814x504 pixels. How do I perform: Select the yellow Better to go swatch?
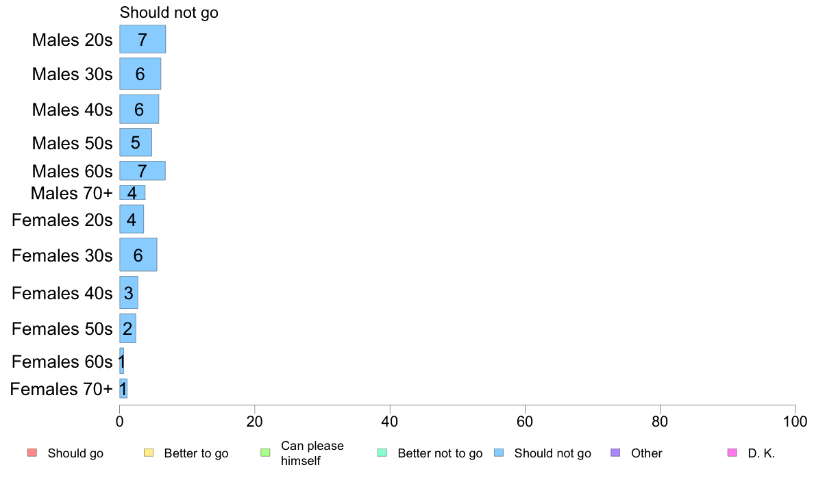point(149,453)
